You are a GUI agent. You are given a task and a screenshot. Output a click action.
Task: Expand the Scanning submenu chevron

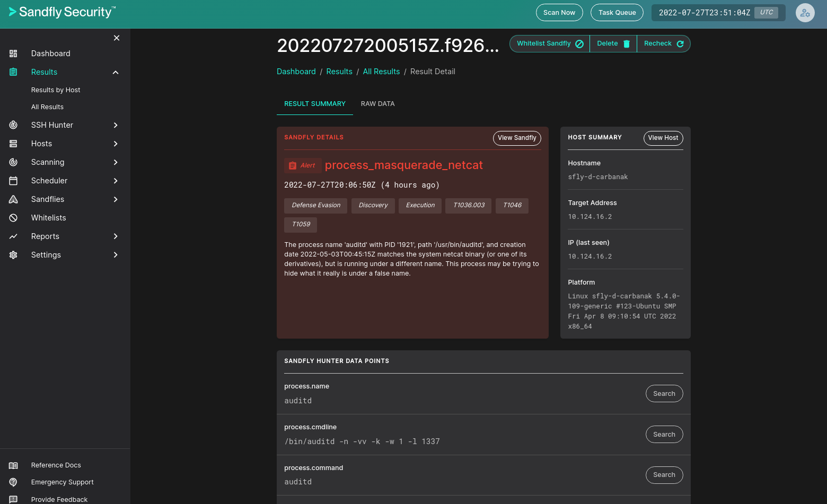[x=116, y=162]
